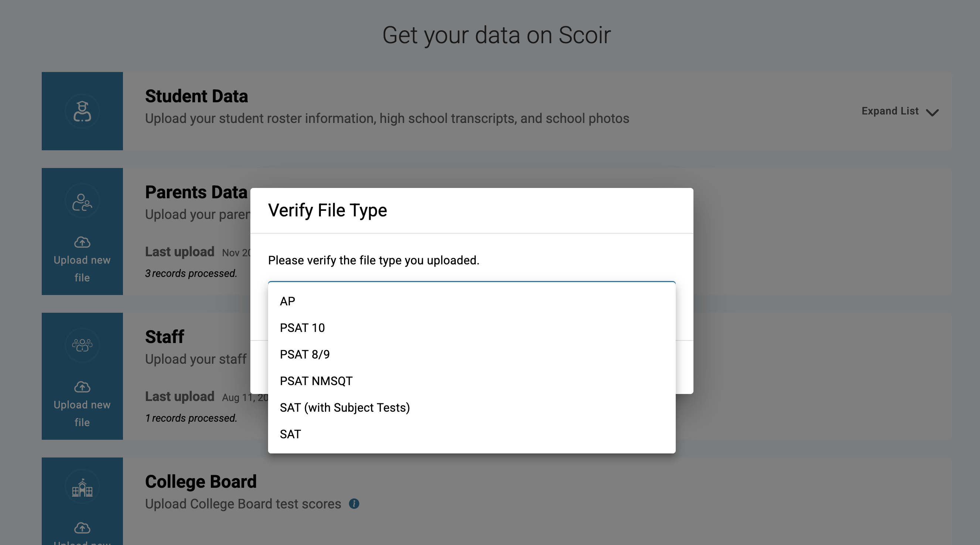Click the Parents Data cloud upload icon

(x=82, y=242)
